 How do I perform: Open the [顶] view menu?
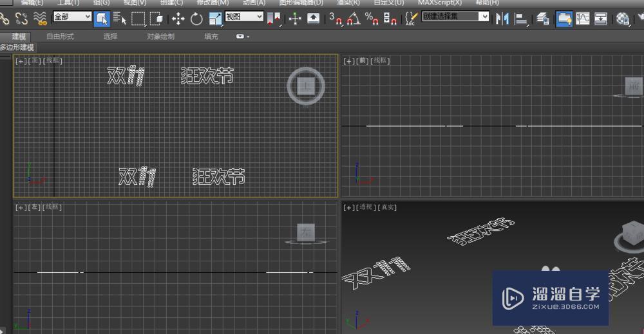click(35, 61)
